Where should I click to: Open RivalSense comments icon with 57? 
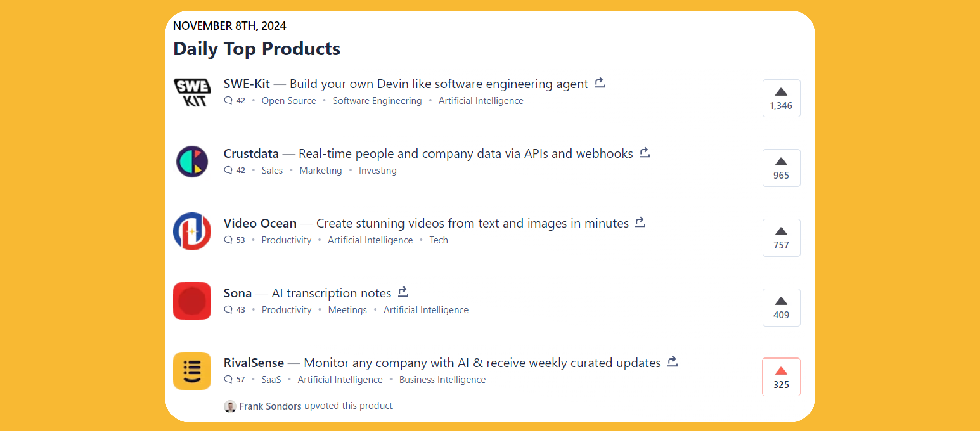[x=234, y=380]
